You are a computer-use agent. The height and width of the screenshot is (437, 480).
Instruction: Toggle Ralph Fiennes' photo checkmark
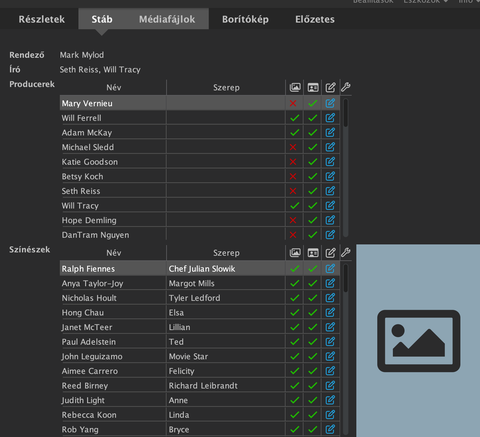click(x=295, y=268)
